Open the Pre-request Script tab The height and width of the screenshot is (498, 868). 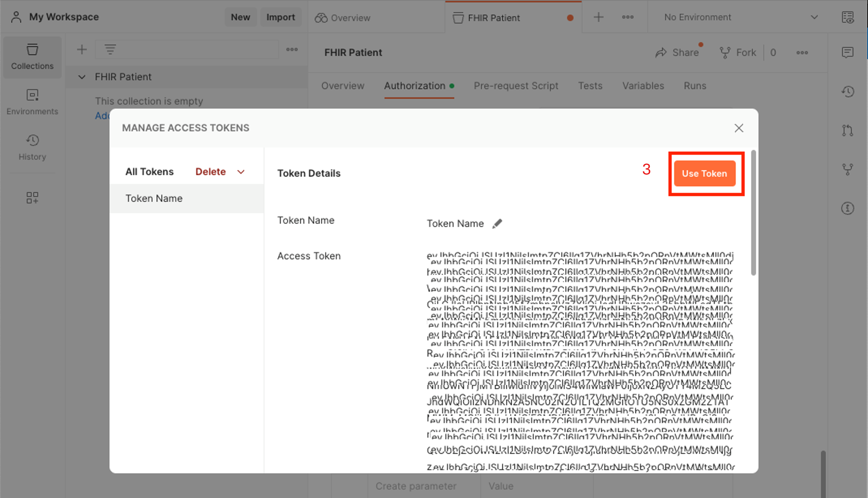pyautogui.click(x=516, y=86)
